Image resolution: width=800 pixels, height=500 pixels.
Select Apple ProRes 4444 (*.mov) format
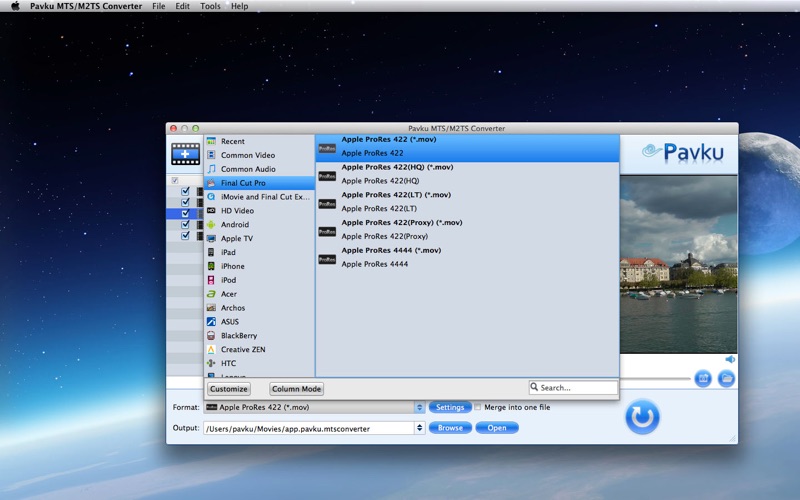pos(467,259)
